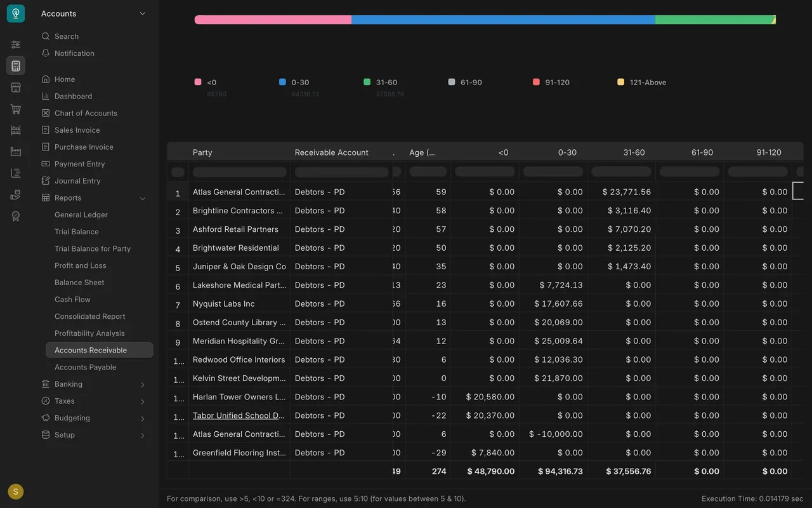Select the $ 23,771.56 amount cell

(x=622, y=192)
